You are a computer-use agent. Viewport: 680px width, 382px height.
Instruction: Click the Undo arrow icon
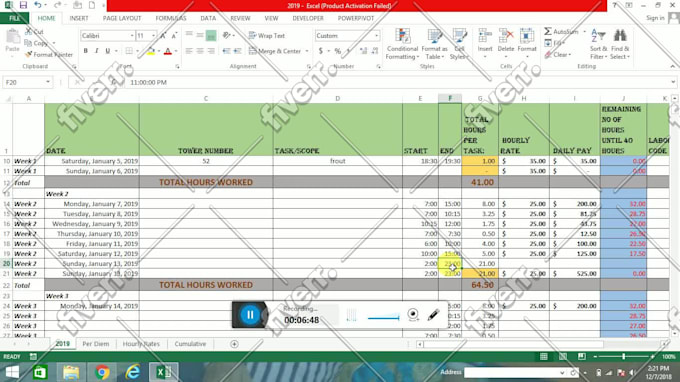click(38, 5)
